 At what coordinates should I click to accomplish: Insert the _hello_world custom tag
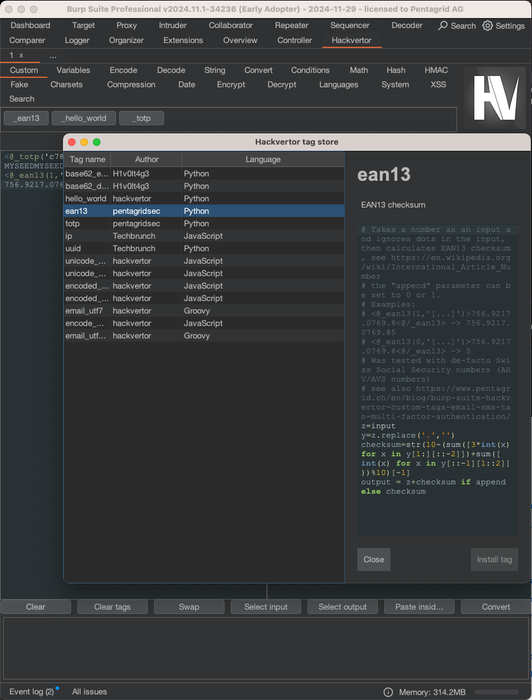point(84,118)
